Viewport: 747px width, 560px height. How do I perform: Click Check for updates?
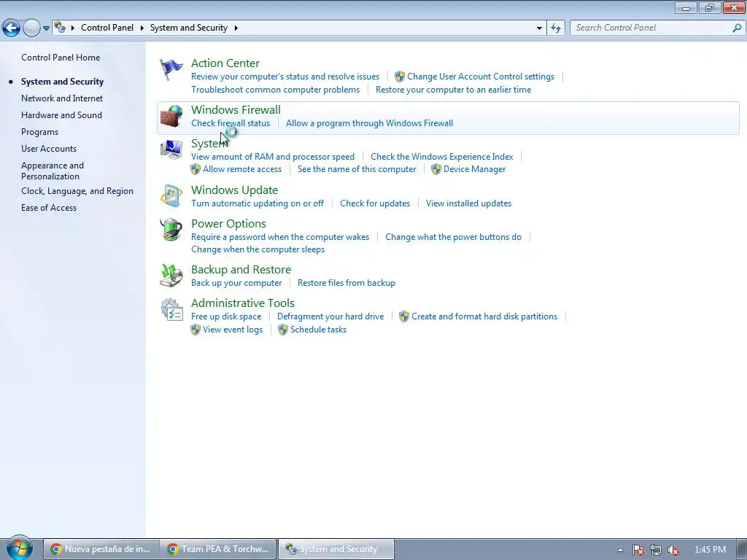pyautogui.click(x=375, y=203)
